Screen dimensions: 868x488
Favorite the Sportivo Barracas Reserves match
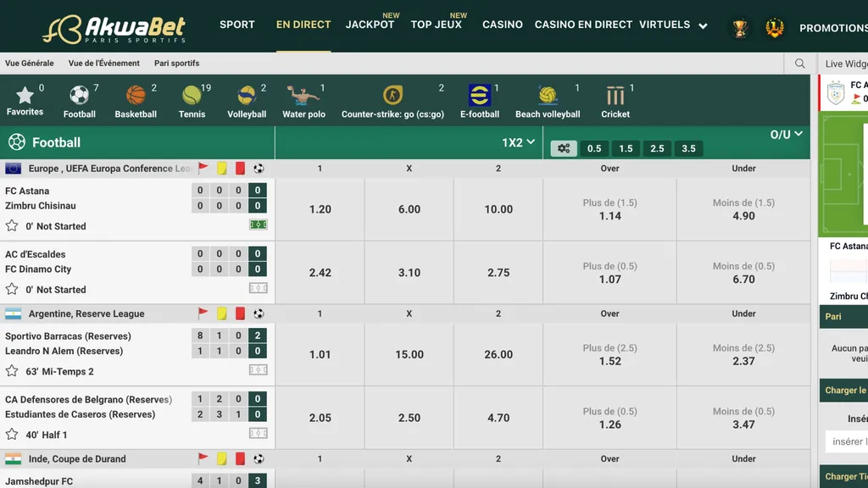[x=12, y=371]
